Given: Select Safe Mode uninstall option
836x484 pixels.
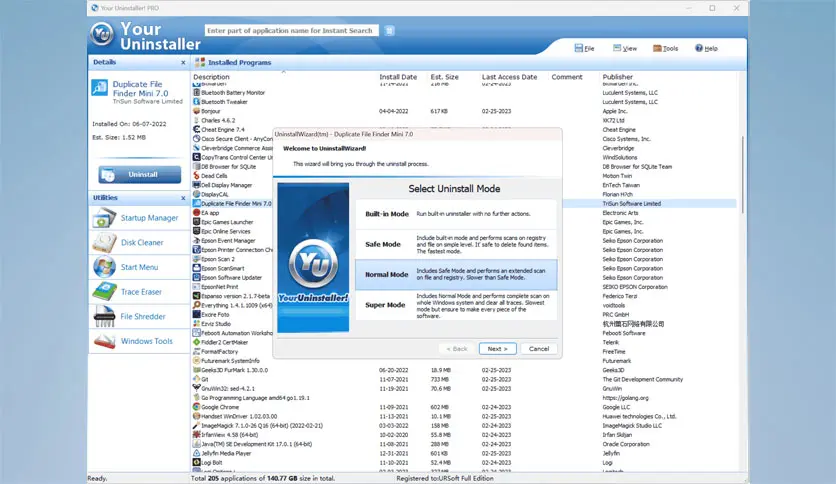Looking at the screenshot, I should [456, 244].
